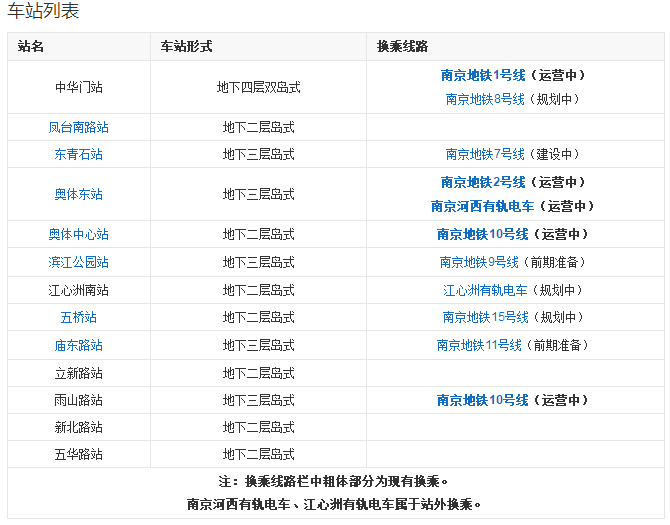Select 地下二层岛式 in the 立新路站 row

coord(259,373)
